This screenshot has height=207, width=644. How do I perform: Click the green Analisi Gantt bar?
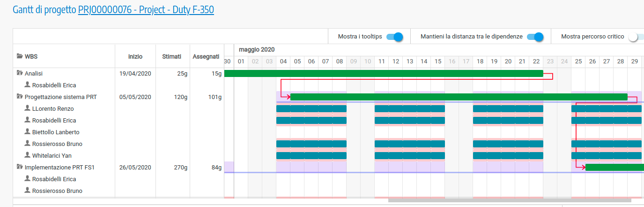pos(383,73)
